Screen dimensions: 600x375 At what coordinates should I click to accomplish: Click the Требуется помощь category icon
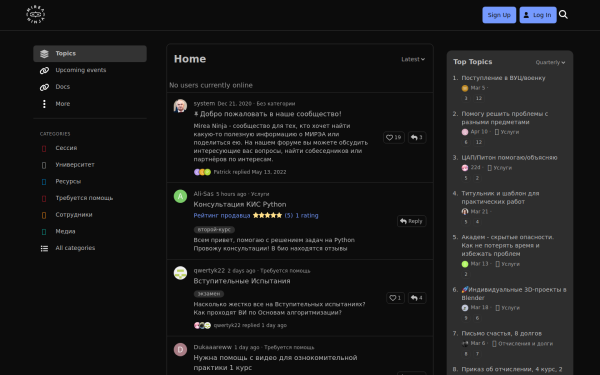[44, 199]
